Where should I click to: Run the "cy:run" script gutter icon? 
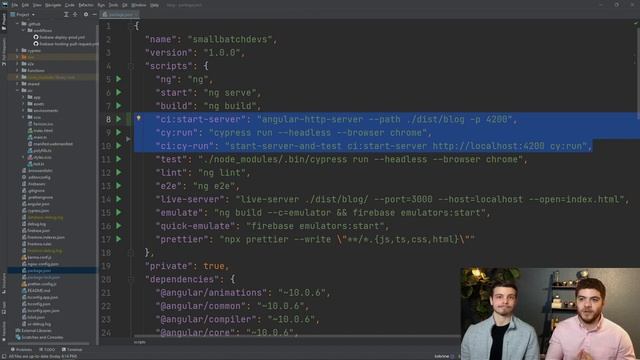click(119, 132)
